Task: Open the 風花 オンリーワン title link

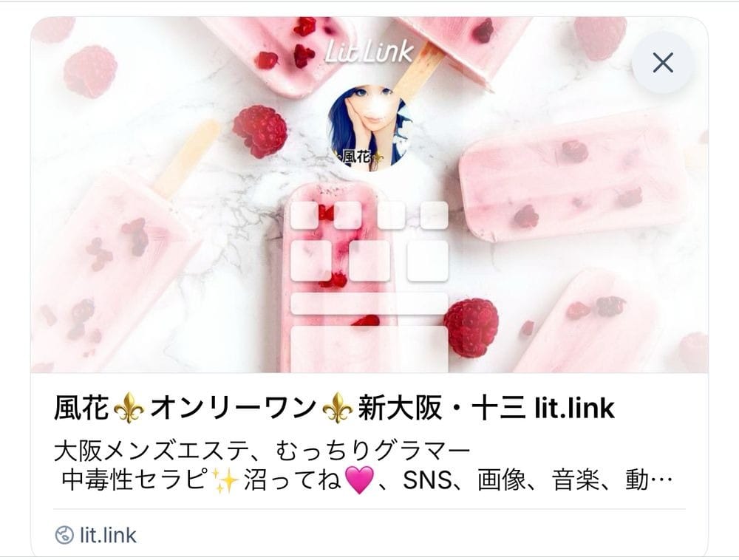Action: tap(334, 408)
